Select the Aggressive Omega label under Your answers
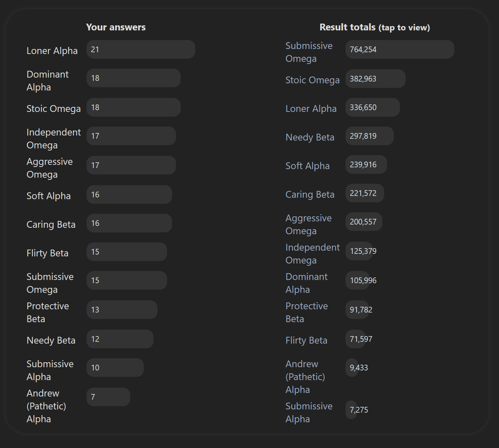 point(50,168)
